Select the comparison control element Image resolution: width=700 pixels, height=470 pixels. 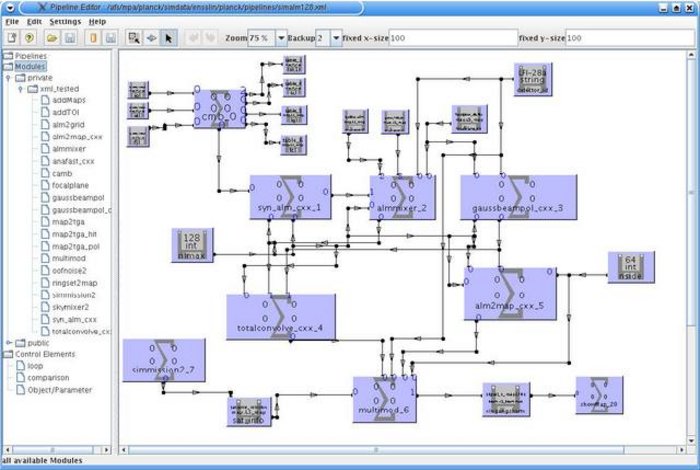48,378
